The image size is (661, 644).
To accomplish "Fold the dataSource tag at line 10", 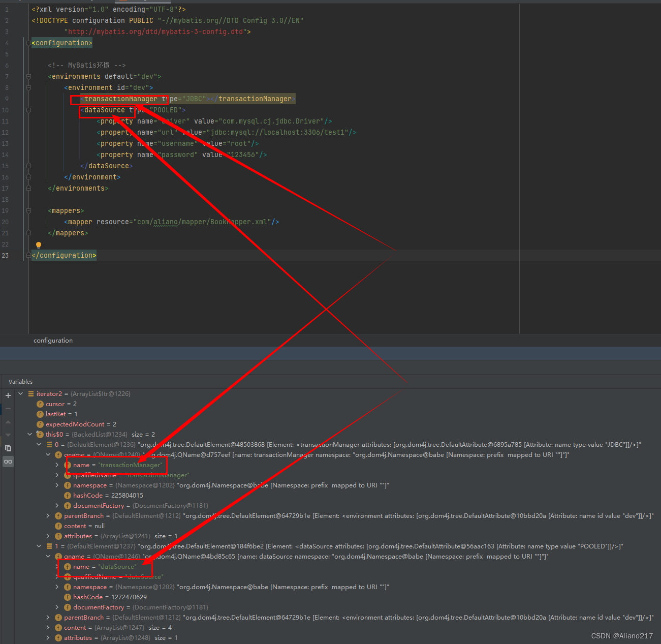I will pos(28,110).
